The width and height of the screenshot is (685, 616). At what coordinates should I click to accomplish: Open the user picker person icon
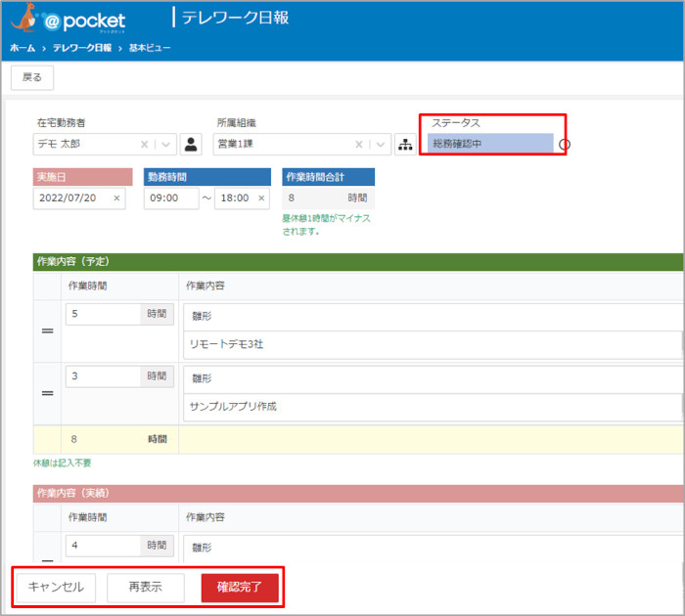(191, 144)
